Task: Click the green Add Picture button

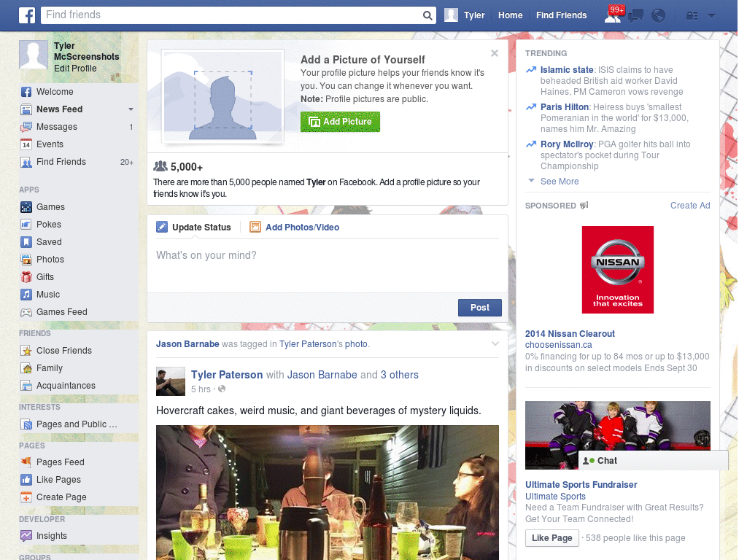Action: pos(340,122)
